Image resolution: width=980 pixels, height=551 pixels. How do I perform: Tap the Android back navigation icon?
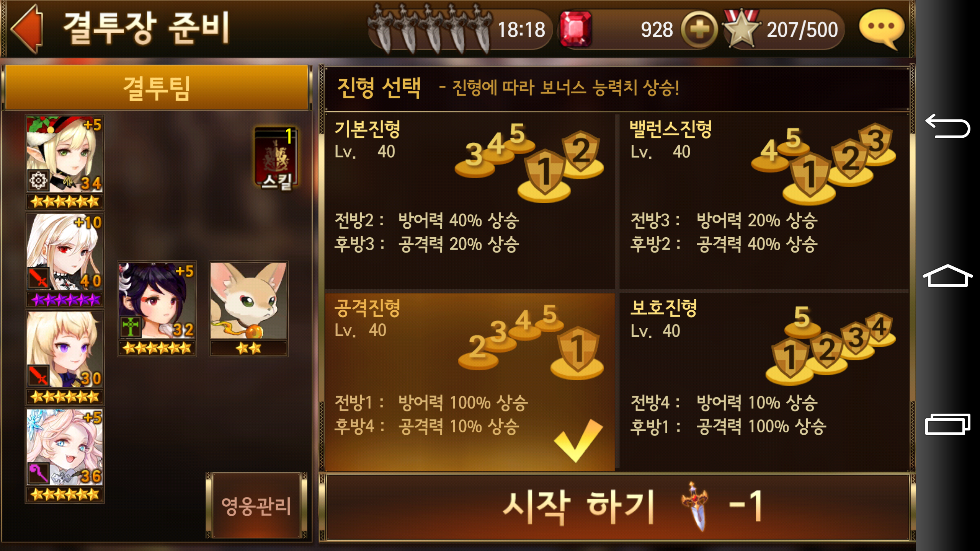pos(947,126)
